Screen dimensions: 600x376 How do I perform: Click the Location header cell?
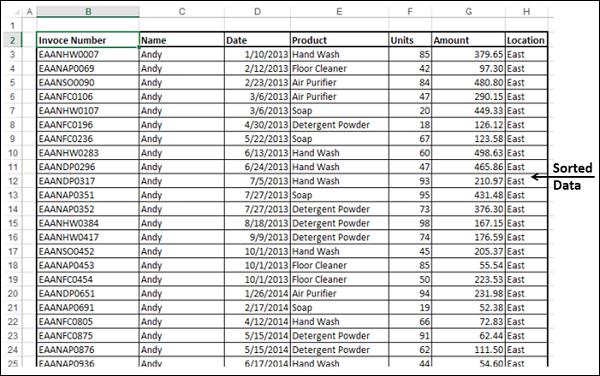tap(527, 40)
